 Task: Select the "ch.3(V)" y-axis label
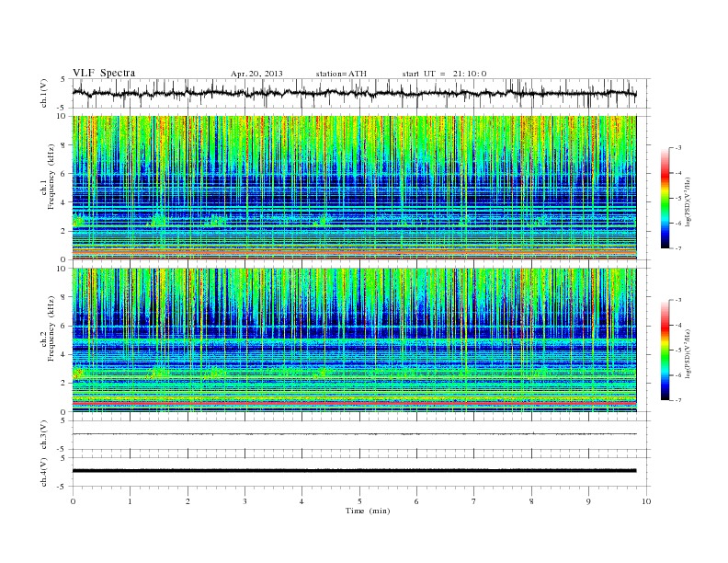44,435
